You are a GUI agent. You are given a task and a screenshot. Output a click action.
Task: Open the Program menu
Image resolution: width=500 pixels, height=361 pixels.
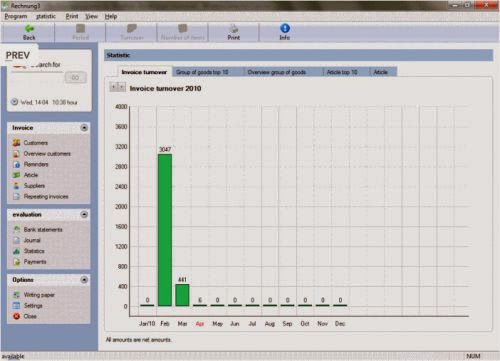[16, 16]
